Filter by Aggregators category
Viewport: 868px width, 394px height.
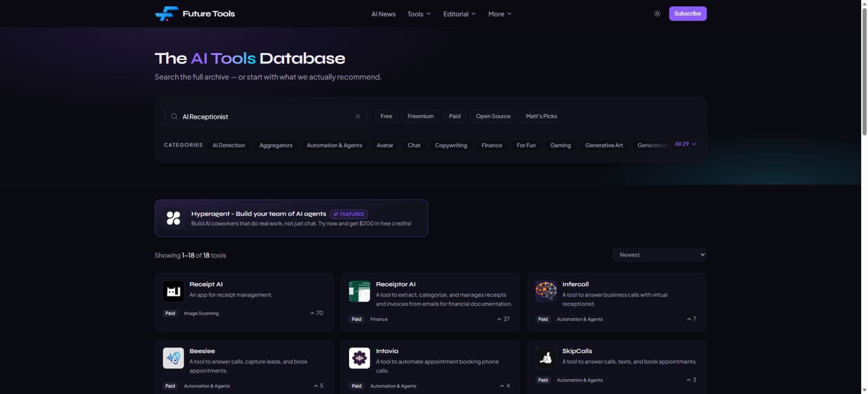276,145
